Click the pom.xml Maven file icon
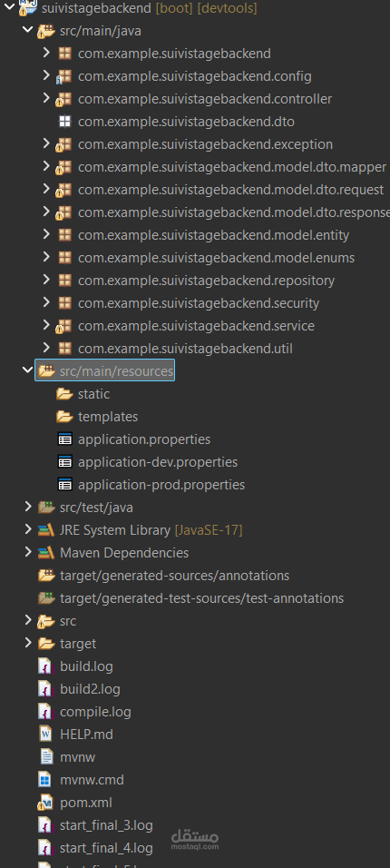The image size is (390, 868). point(44,803)
